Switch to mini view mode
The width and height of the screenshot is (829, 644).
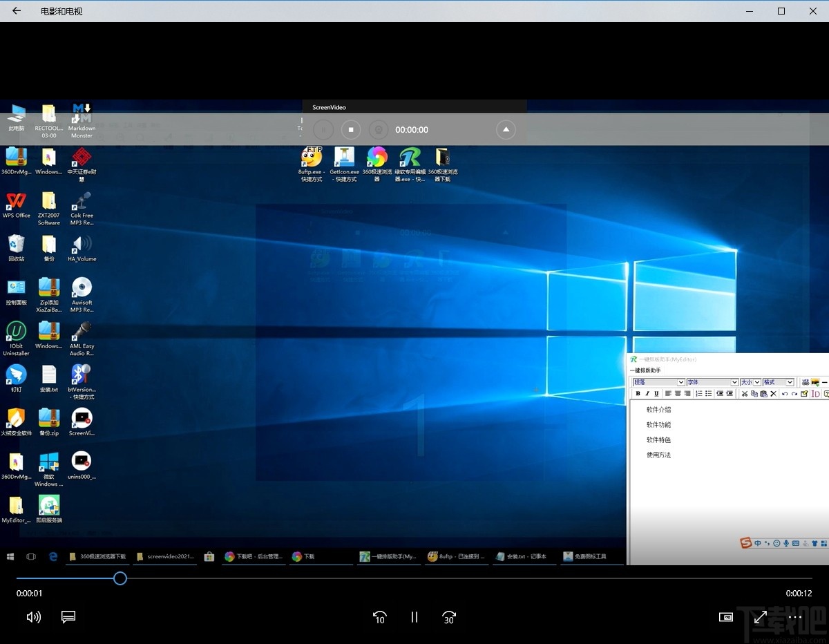tap(725, 617)
